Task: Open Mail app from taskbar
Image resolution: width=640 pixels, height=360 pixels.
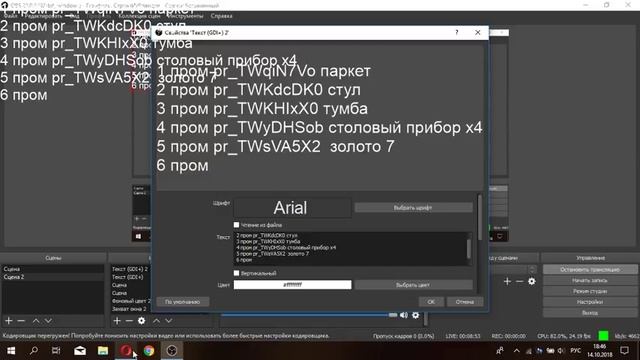Action: point(80,351)
